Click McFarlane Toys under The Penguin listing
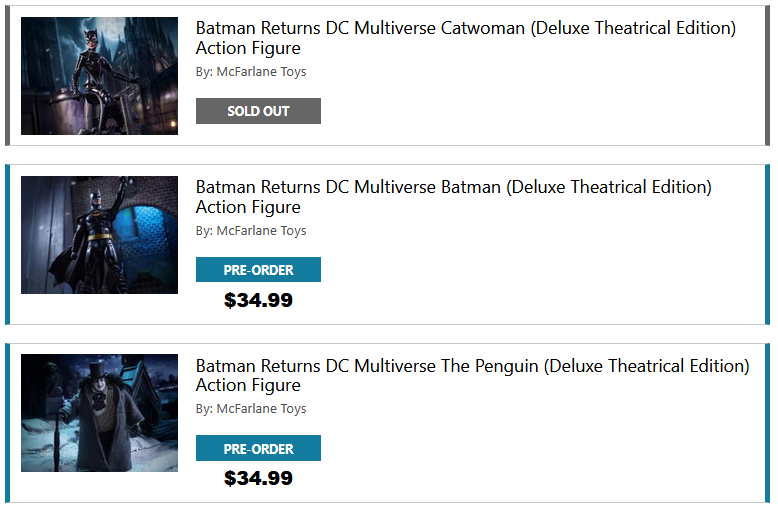This screenshot has width=778, height=512. coord(261,409)
